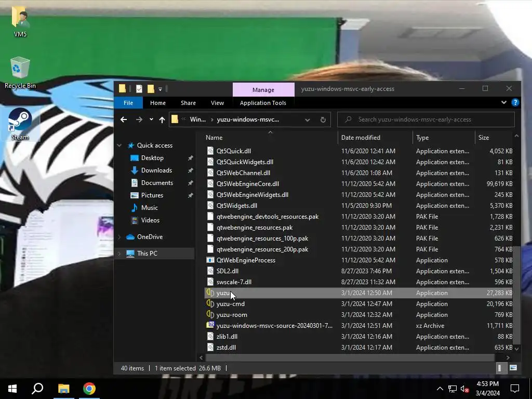The height and width of the screenshot is (399, 532).
Task: Click the vertical scrollbar of file list
Action: click(516, 295)
